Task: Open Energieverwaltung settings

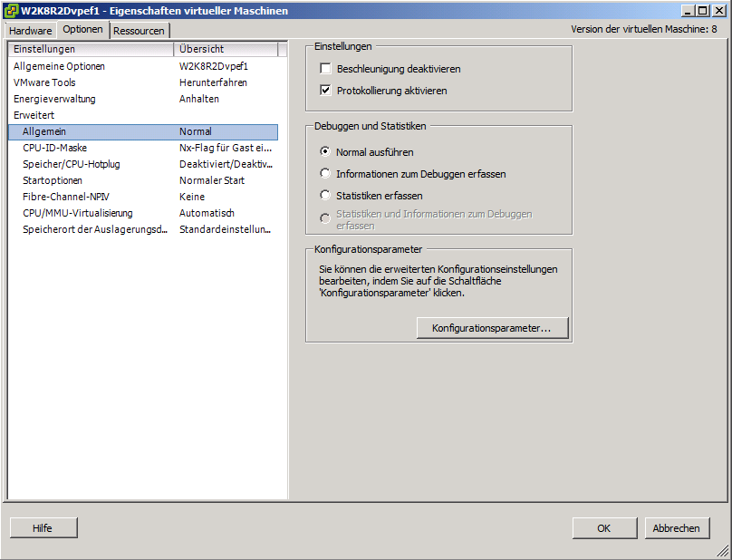Action: pos(143,99)
